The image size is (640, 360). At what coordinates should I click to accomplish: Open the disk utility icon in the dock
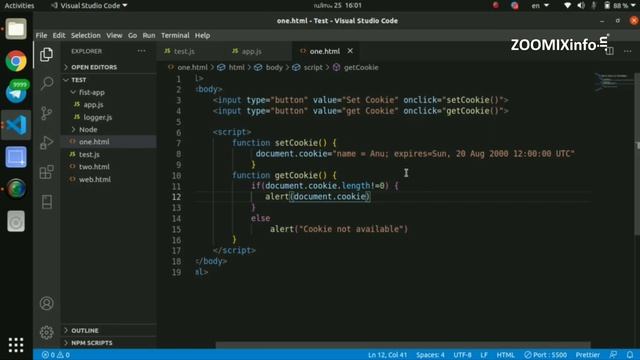pos(16,221)
